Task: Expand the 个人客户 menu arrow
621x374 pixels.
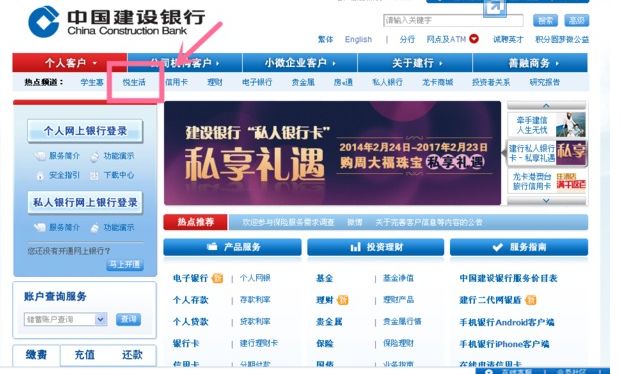Action: (x=95, y=63)
